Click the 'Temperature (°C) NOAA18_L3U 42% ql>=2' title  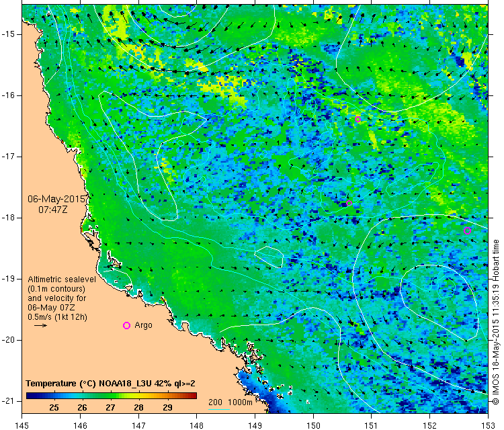pos(110,384)
